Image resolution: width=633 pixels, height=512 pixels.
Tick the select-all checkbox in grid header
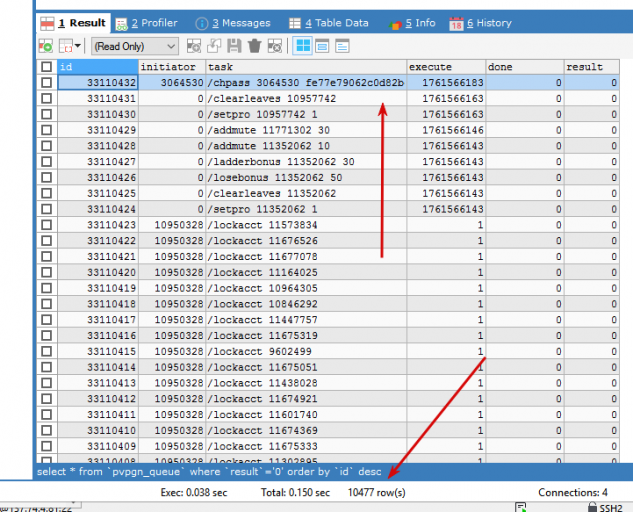click(x=46, y=67)
